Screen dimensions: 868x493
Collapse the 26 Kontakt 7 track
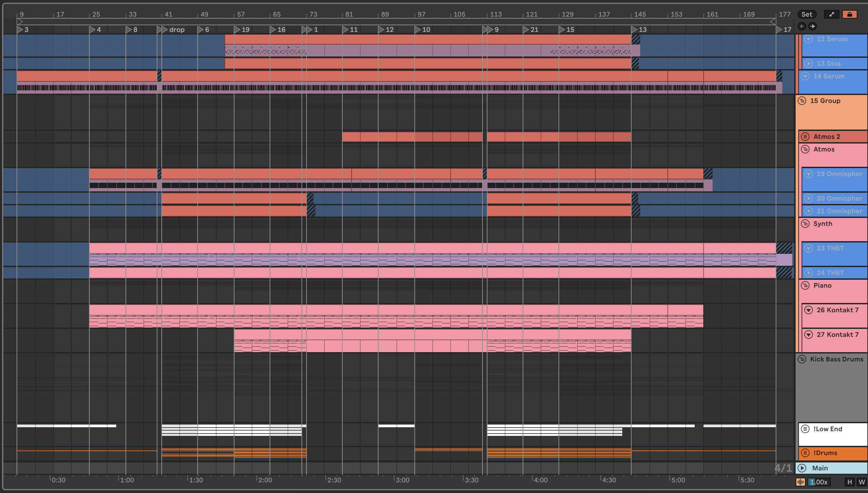tap(809, 310)
